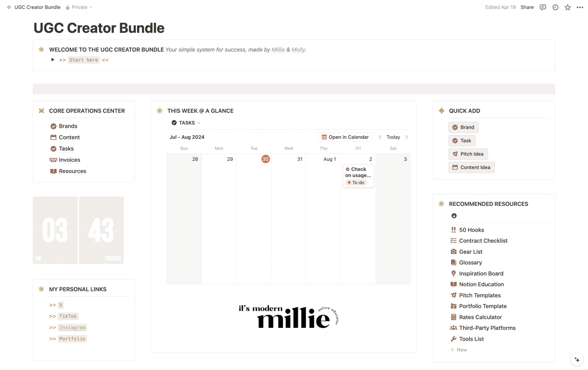
Task: Expand the "Start here" toggle section
Action: coord(53,60)
